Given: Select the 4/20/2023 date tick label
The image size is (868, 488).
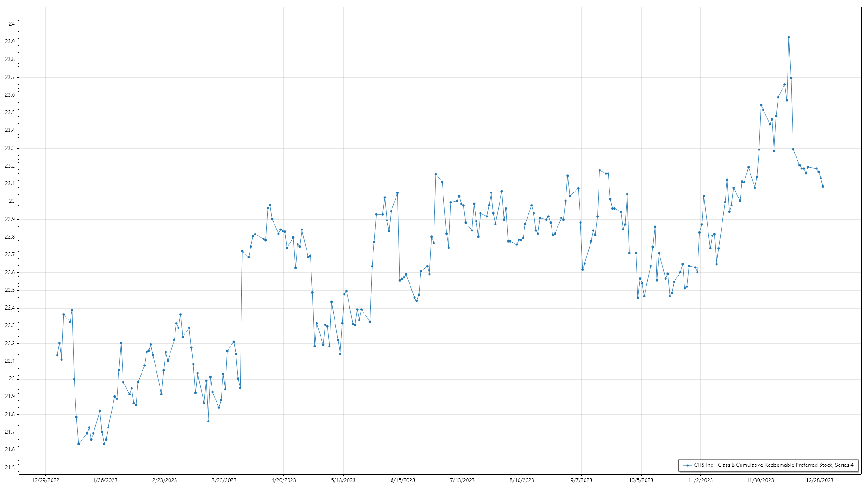Looking at the screenshot, I should click(283, 480).
